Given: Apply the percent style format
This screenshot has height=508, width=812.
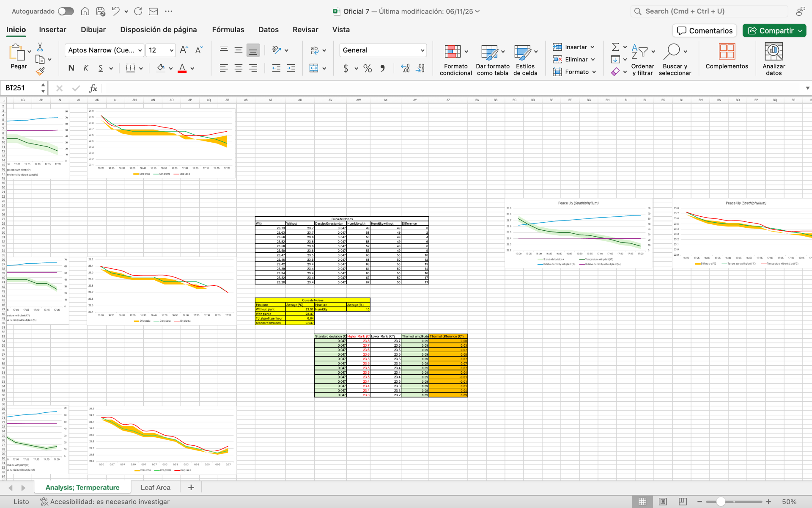Looking at the screenshot, I should pyautogui.click(x=368, y=68).
